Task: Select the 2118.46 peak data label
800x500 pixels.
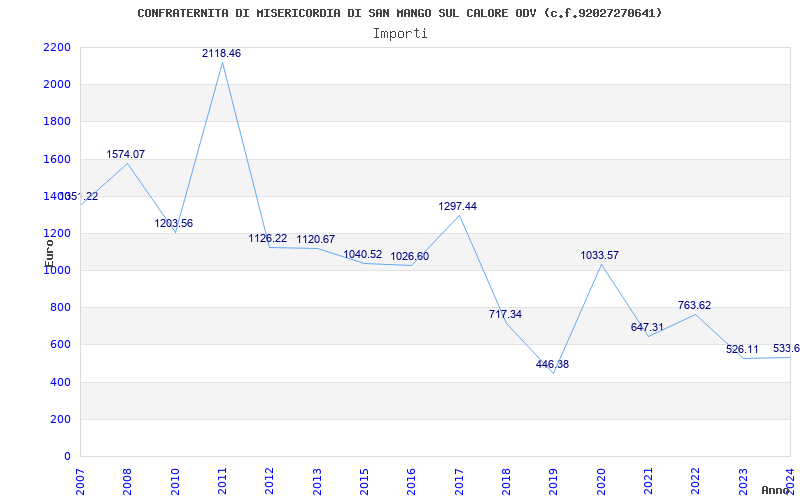Action: point(221,53)
